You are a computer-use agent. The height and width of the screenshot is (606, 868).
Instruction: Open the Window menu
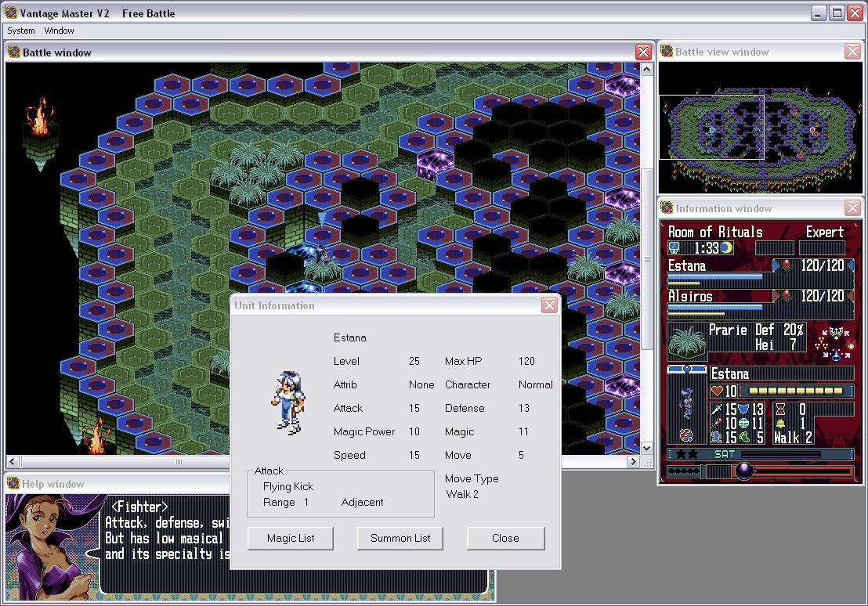[x=59, y=31]
